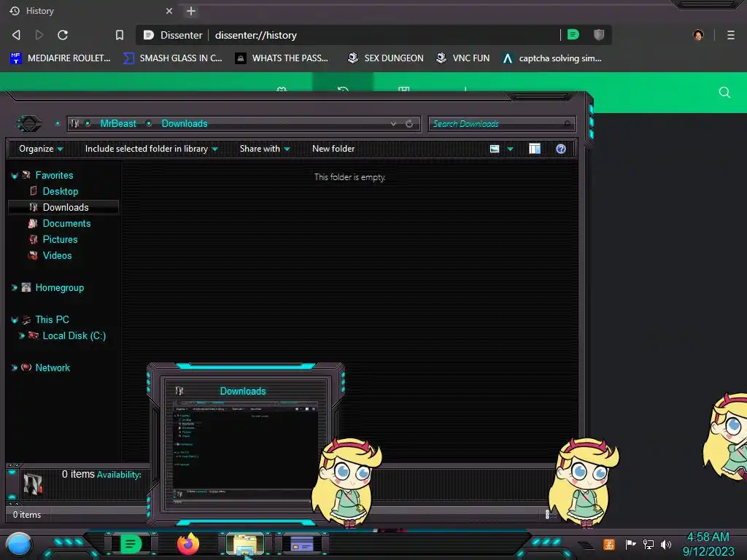Open the Include selected folder in library menu
Image resolution: width=747 pixels, height=560 pixels.
click(151, 149)
